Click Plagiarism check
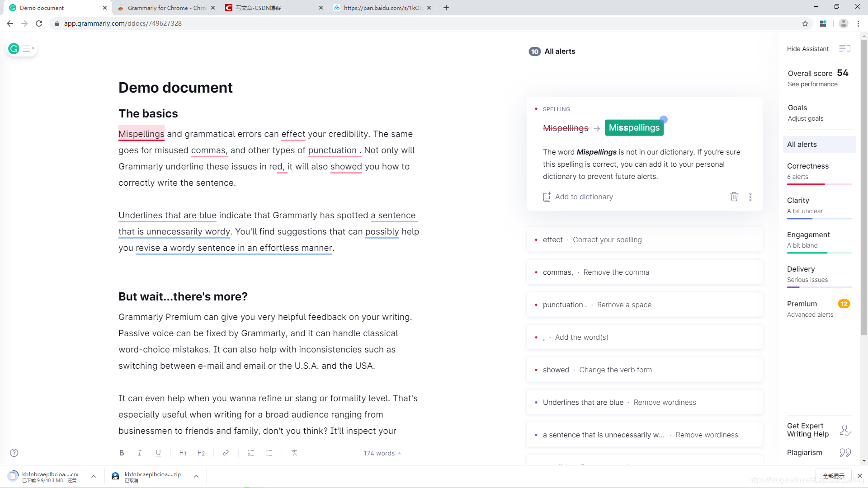The height and width of the screenshot is (488, 868). [x=804, y=453]
